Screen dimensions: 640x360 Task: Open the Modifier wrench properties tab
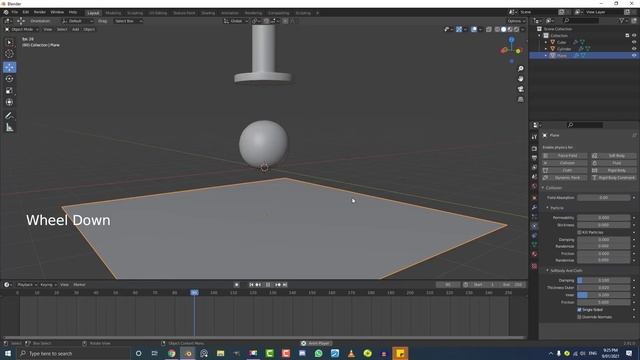coord(534,207)
